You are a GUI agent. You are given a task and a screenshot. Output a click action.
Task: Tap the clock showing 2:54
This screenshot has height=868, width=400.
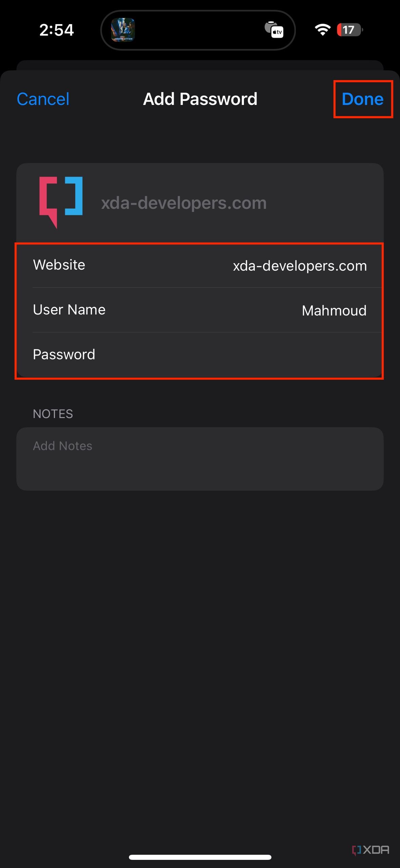tap(56, 30)
